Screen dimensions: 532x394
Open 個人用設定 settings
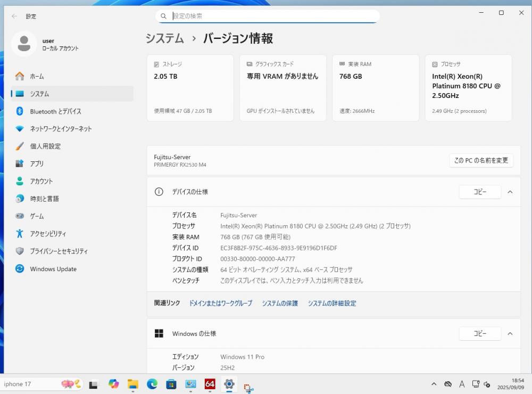(x=72, y=146)
